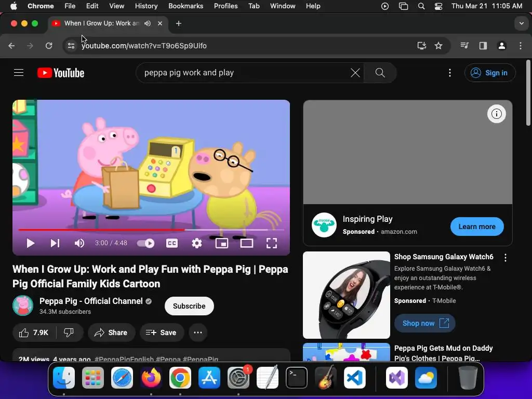Bookmark this page with the star
This screenshot has height=399, width=532.
(x=438, y=46)
